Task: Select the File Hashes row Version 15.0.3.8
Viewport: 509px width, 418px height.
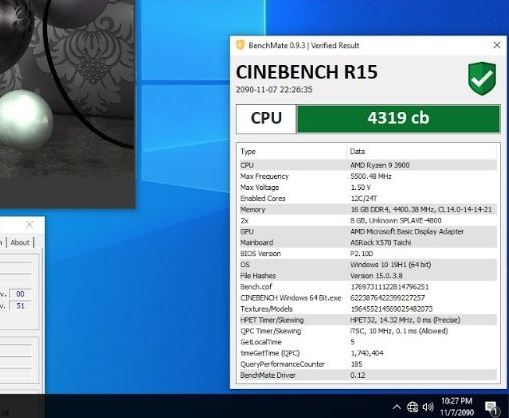Action: pyautogui.click(x=368, y=276)
